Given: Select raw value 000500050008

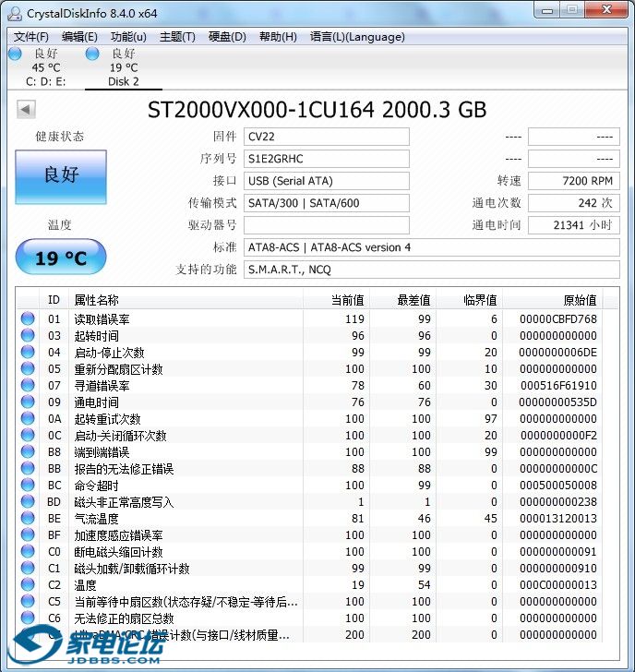Looking at the screenshot, I should [558, 486].
